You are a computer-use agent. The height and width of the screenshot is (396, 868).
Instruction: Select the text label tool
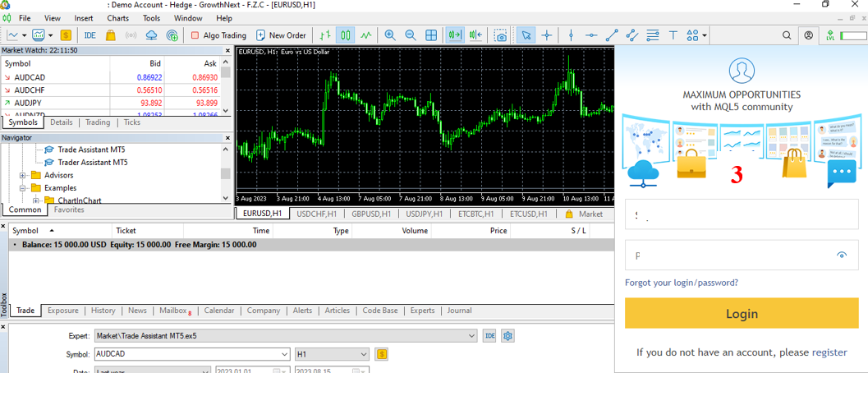[x=673, y=35]
